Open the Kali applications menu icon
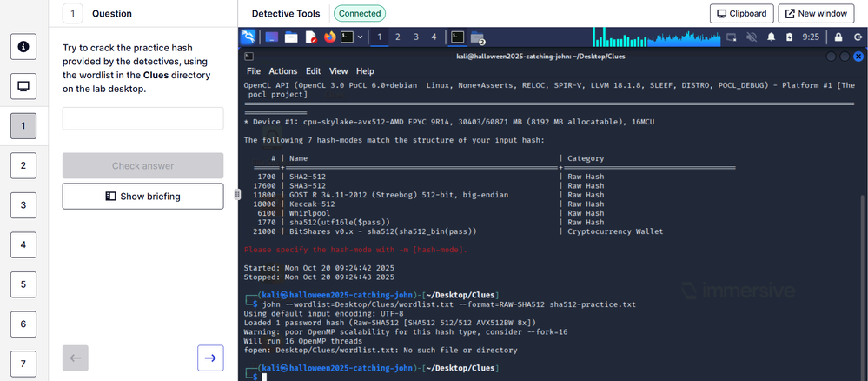The height and width of the screenshot is (381, 868). tap(248, 37)
